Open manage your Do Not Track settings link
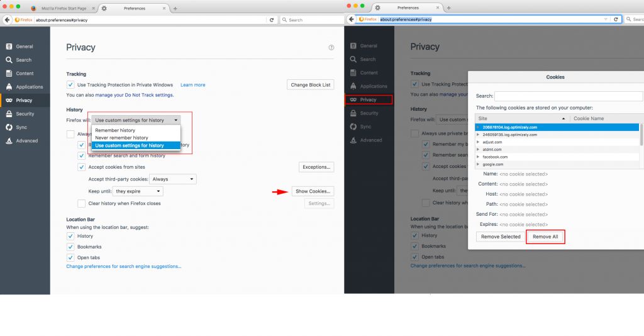The height and width of the screenshot is (336, 644). (135, 95)
